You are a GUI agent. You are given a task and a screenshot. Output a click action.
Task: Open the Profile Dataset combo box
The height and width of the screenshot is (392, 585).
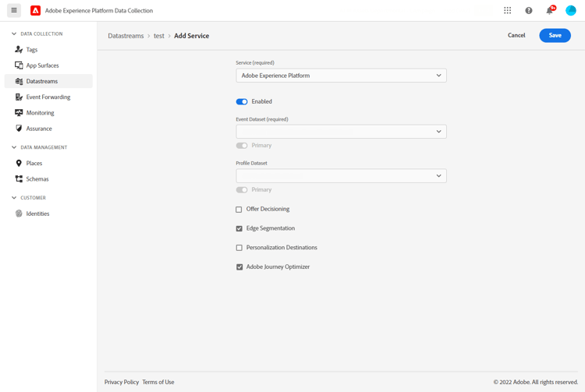(341, 176)
